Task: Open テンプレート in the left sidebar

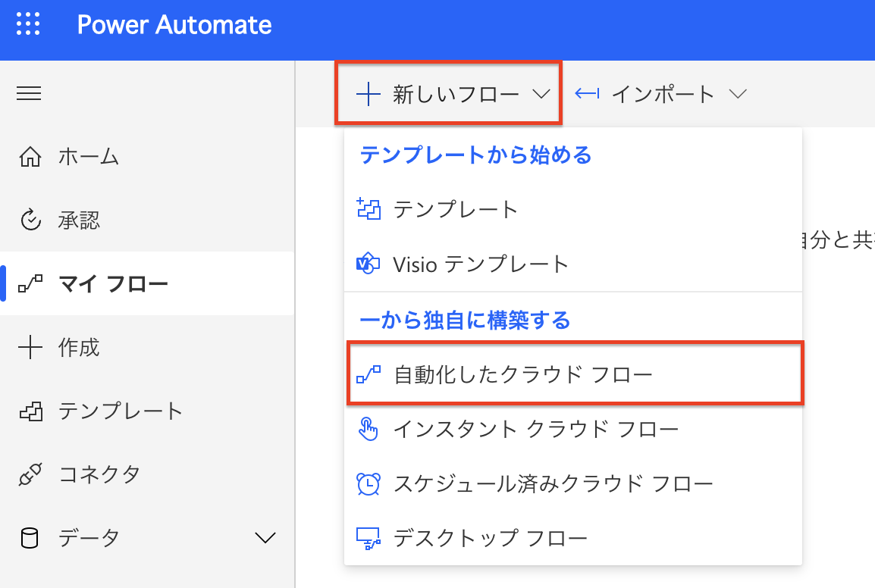Action: coord(121,411)
